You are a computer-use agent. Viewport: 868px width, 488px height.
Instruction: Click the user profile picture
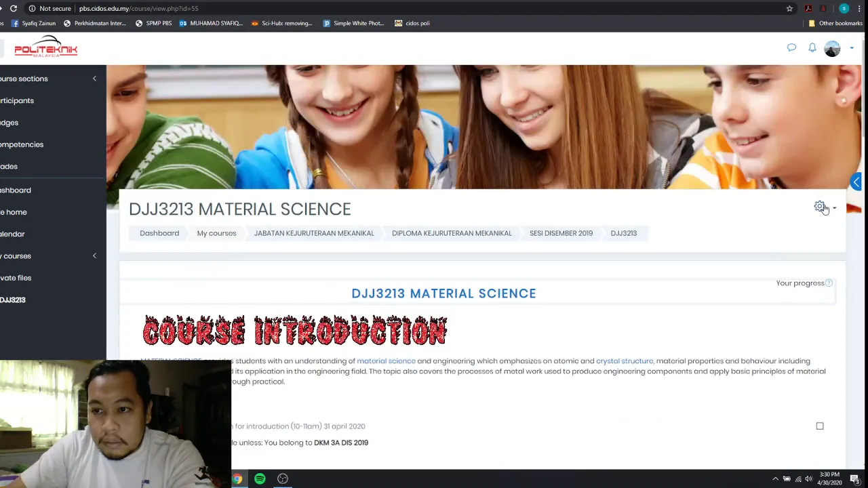[832, 48]
